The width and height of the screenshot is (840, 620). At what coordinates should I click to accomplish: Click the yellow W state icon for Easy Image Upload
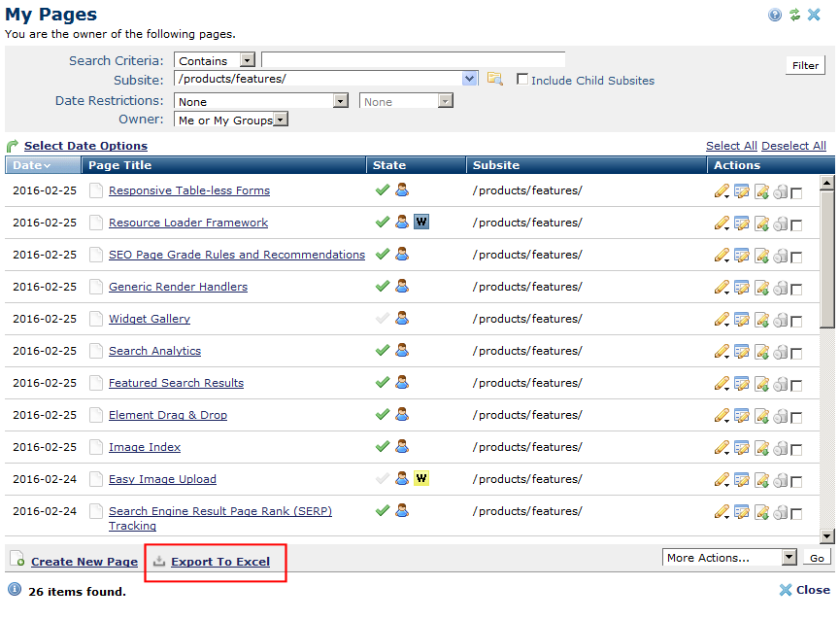(421, 478)
